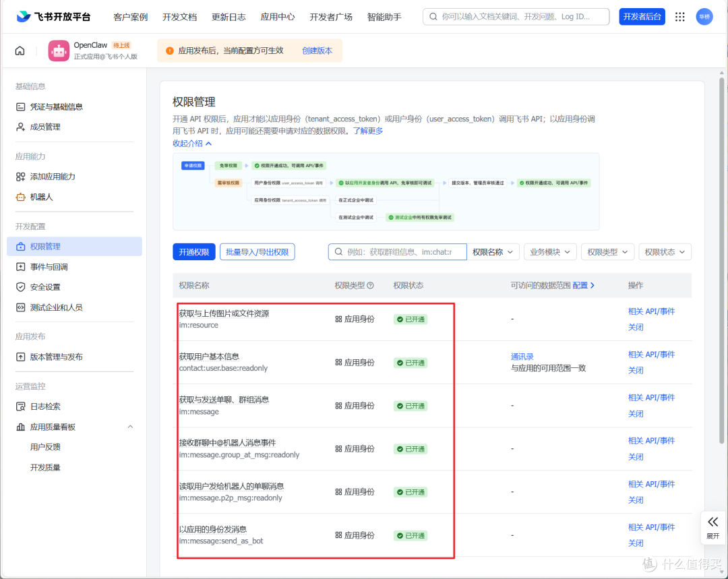Open 开发质量 in the sidebar

46,468
